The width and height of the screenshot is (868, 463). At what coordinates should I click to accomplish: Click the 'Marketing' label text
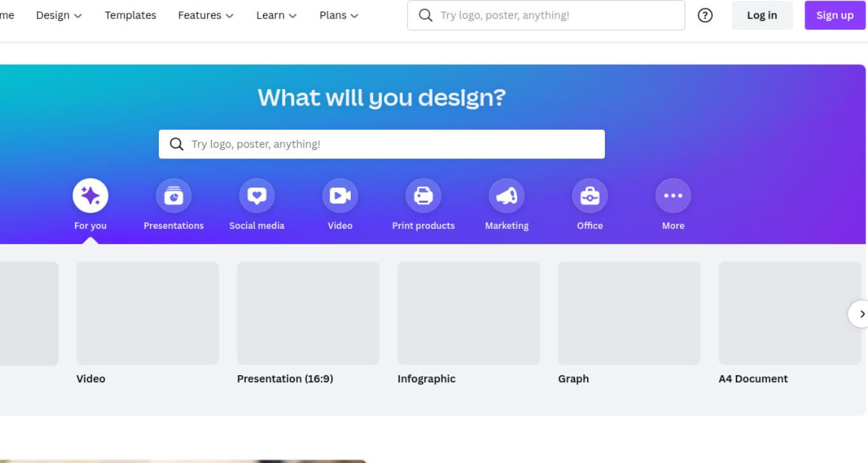506,226
